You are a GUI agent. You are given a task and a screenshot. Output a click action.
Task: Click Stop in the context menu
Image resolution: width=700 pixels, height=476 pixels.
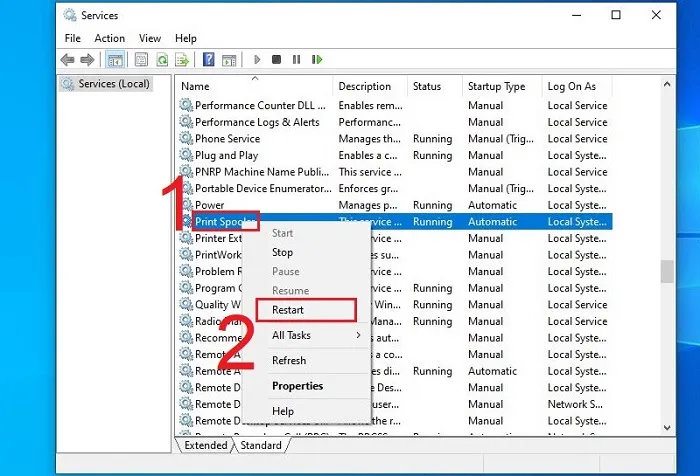point(282,253)
